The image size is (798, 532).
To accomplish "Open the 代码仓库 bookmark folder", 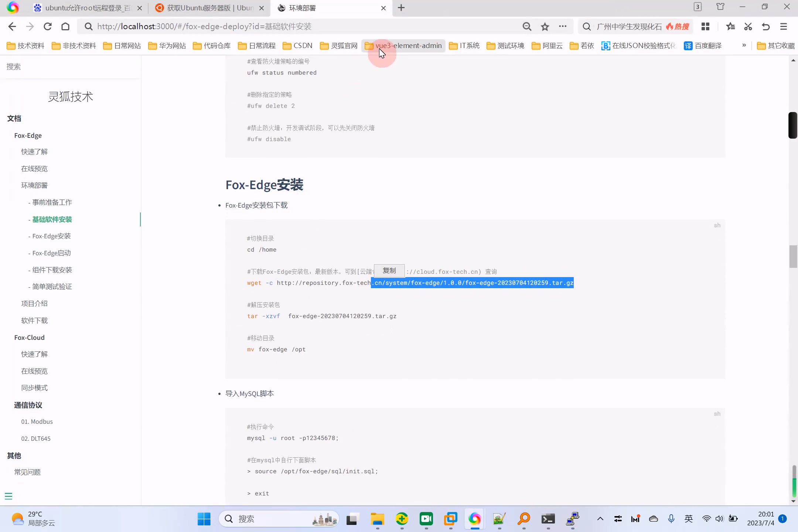I will 212,45.
